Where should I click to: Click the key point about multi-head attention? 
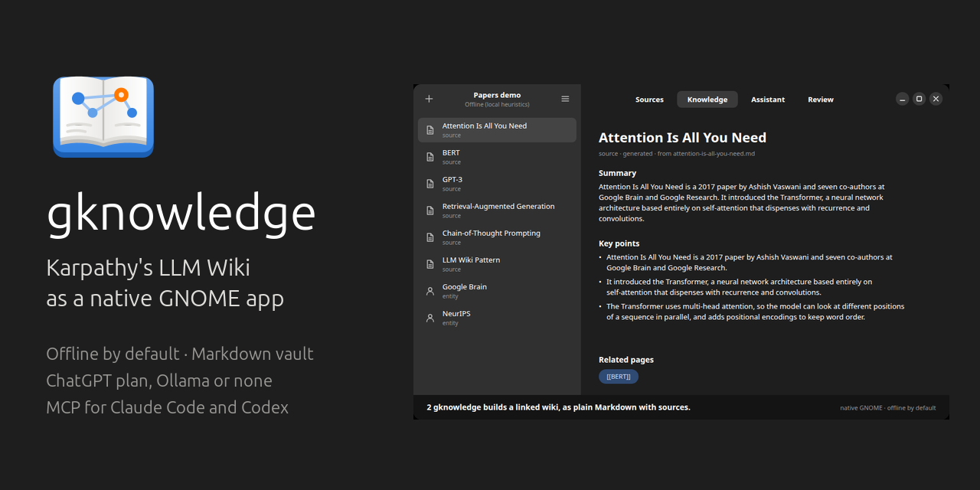(x=755, y=312)
